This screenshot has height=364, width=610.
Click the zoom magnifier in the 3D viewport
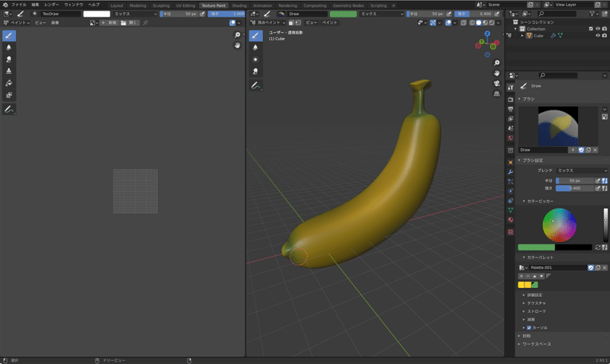(x=497, y=63)
